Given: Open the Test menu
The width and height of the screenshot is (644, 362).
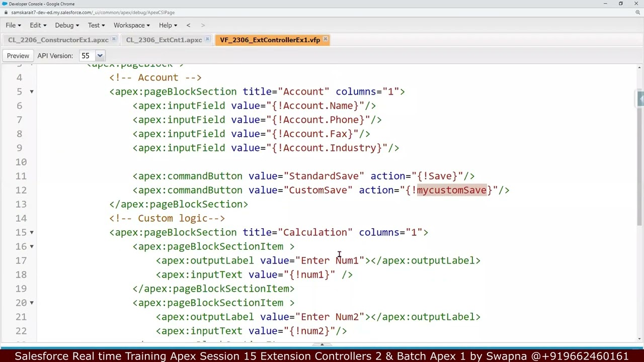Looking at the screenshot, I should point(96,25).
